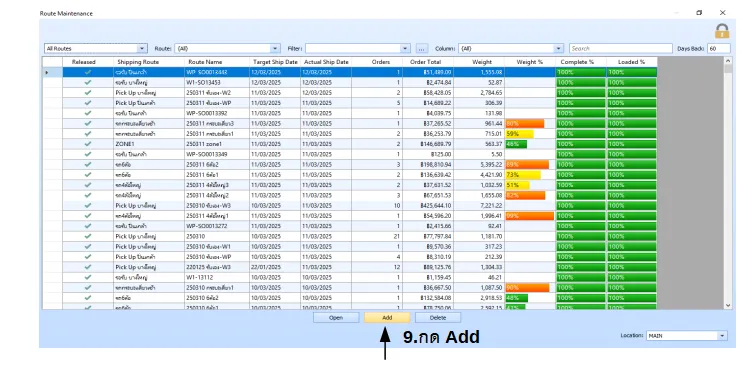Open the Filter dropdown
The image size is (755, 371).
point(405,49)
